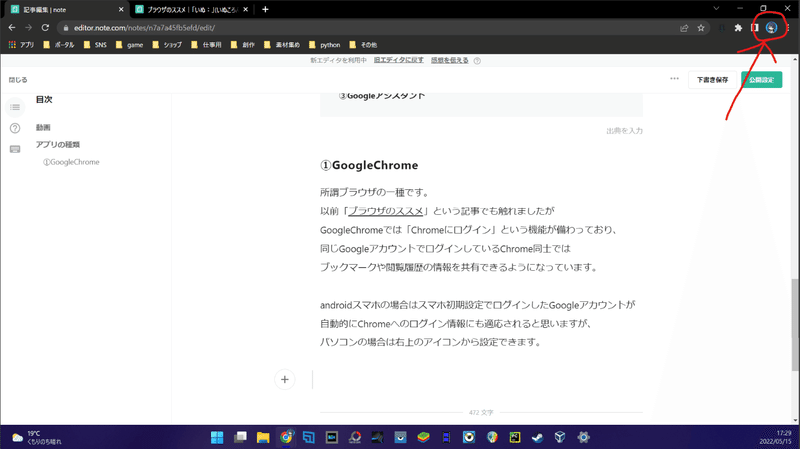
Task: Click the text line ending 右上のアイコンから設定できます。
Action: (431, 342)
